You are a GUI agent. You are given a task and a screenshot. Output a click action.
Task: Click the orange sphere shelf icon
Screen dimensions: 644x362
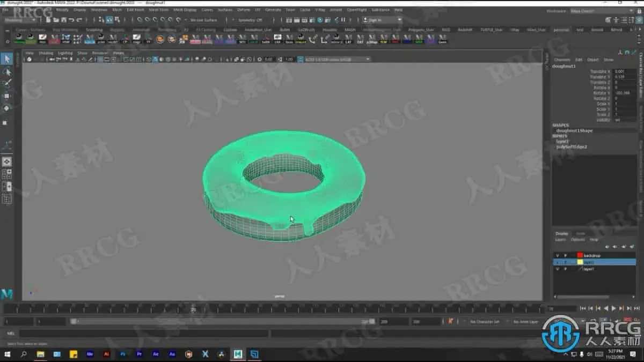point(160,39)
